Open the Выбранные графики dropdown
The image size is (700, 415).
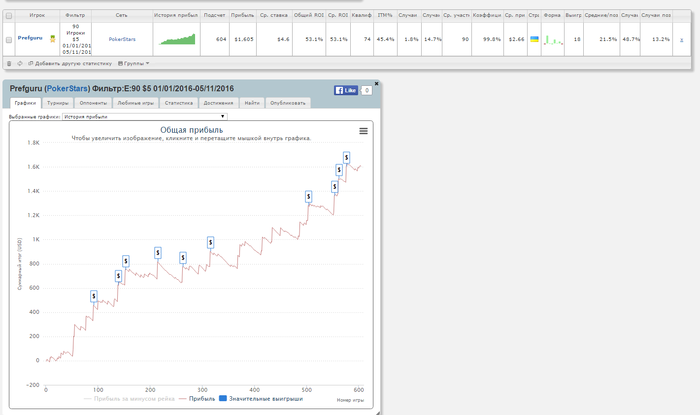tap(145, 116)
